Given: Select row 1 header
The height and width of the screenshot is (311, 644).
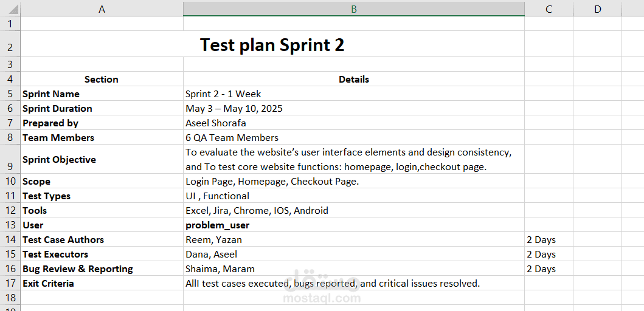Looking at the screenshot, I should 10,24.
